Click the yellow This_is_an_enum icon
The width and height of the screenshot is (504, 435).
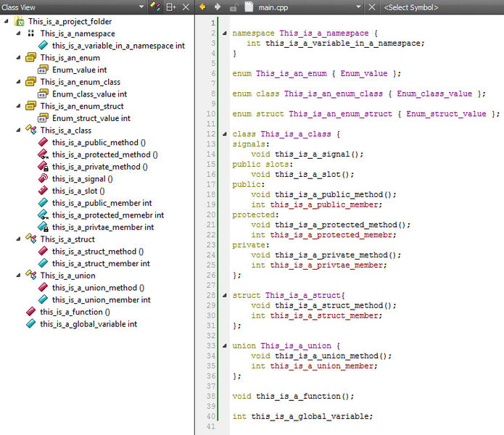pos(30,58)
